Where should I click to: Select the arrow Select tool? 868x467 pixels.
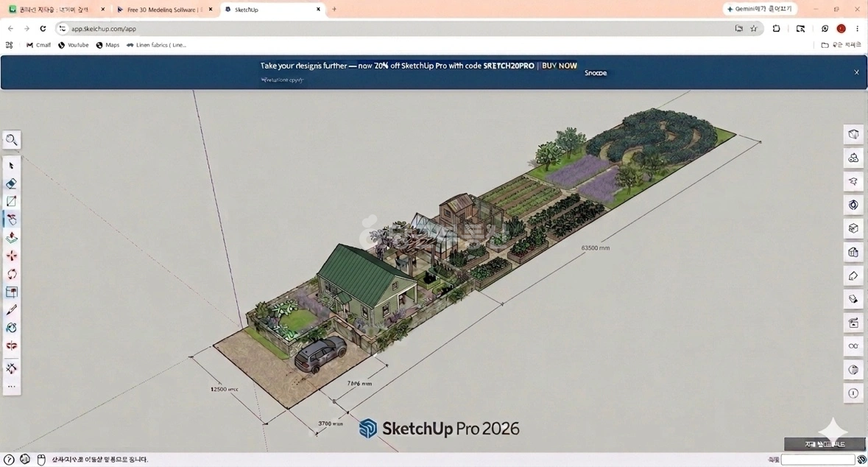pyautogui.click(x=12, y=166)
